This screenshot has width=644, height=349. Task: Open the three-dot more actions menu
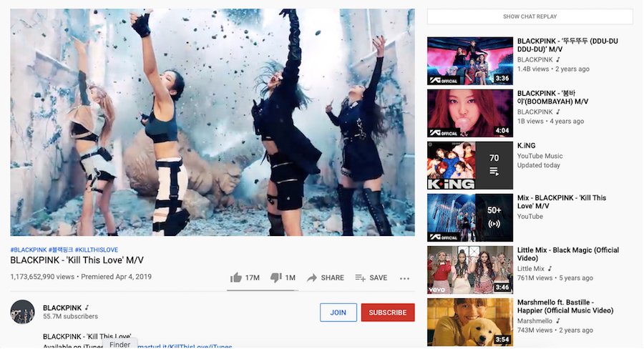pos(404,278)
